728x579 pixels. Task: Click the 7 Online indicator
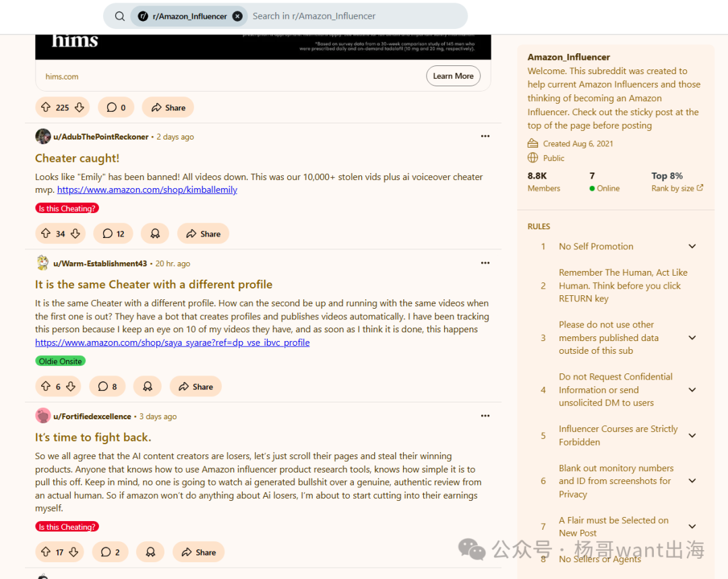(605, 181)
